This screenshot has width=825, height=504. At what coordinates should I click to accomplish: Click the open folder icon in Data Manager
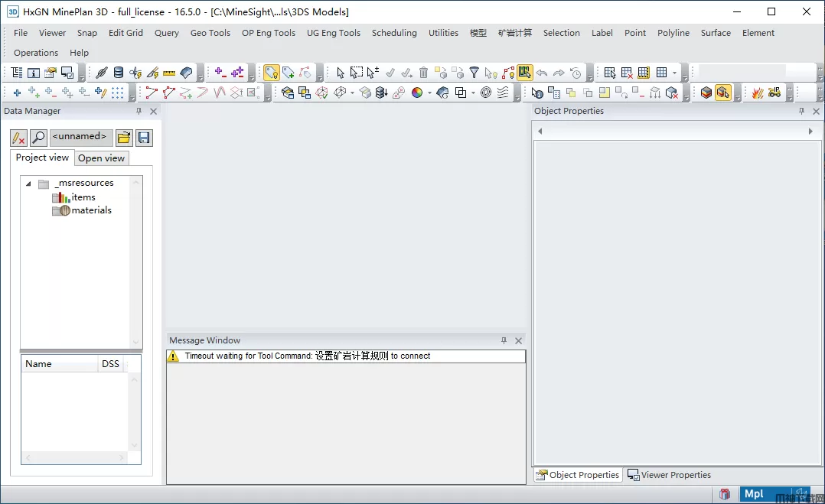[x=124, y=138]
